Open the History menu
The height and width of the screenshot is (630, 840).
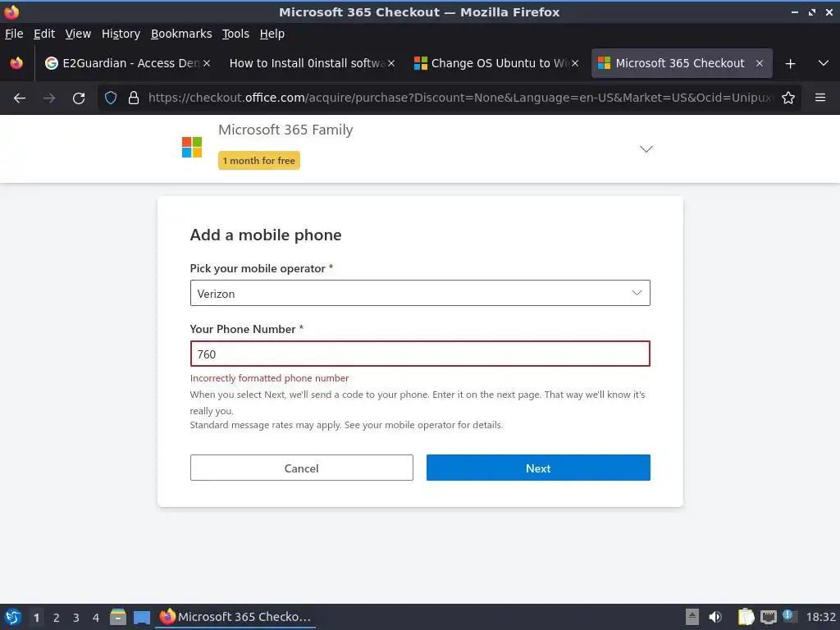point(121,34)
